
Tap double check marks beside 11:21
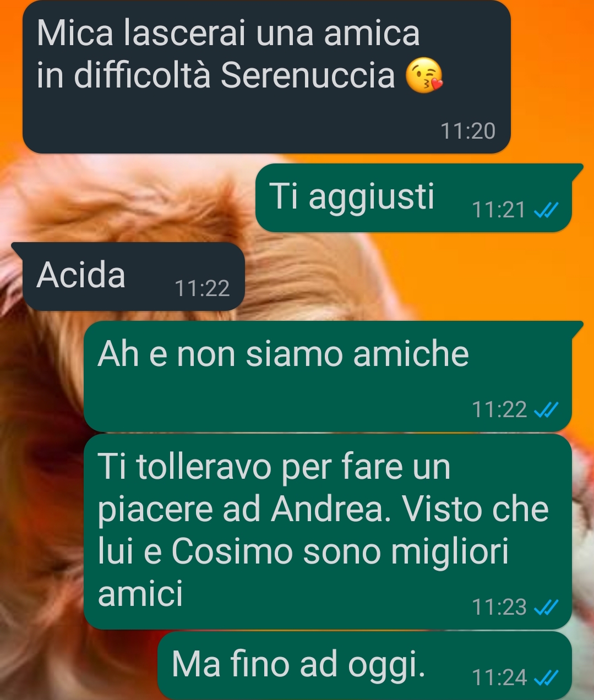click(547, 210)
